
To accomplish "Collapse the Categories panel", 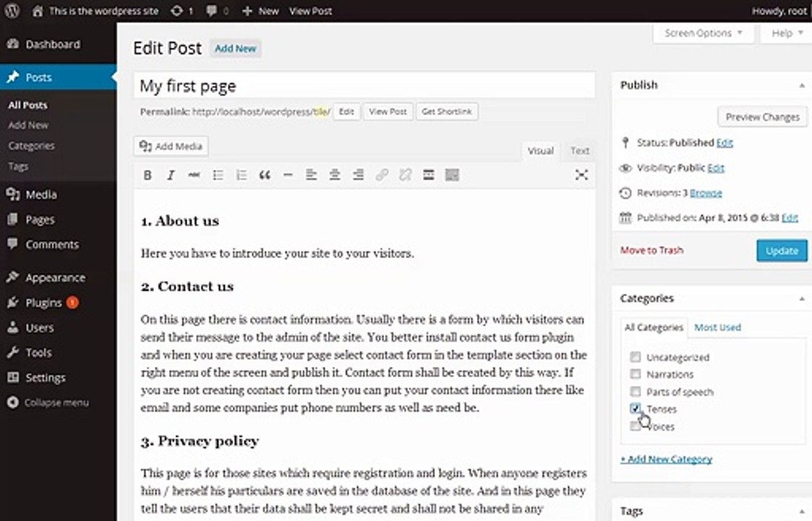I will point(802,299).
